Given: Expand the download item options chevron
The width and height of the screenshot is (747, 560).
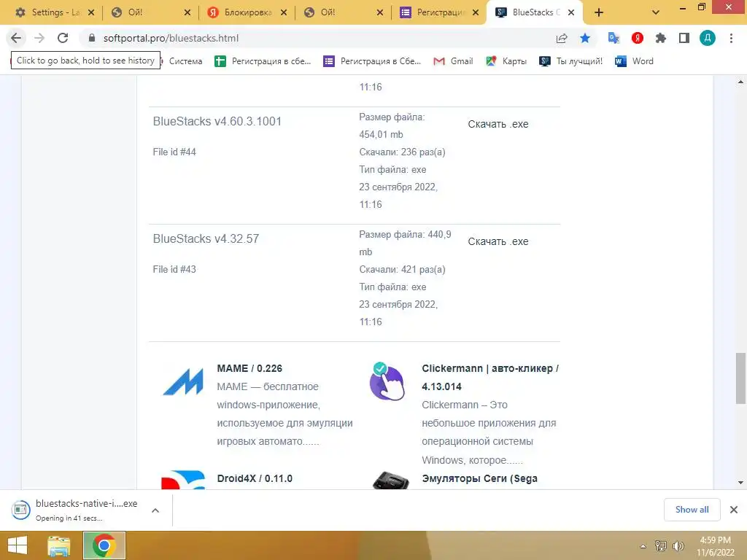Looking at the screenshot, I should (x=155, y=510).
